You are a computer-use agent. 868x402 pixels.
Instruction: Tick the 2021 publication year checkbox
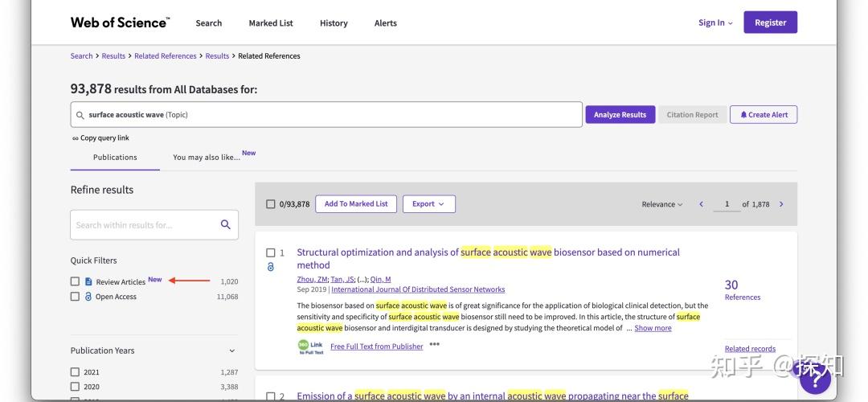click(x=75, y=372)
